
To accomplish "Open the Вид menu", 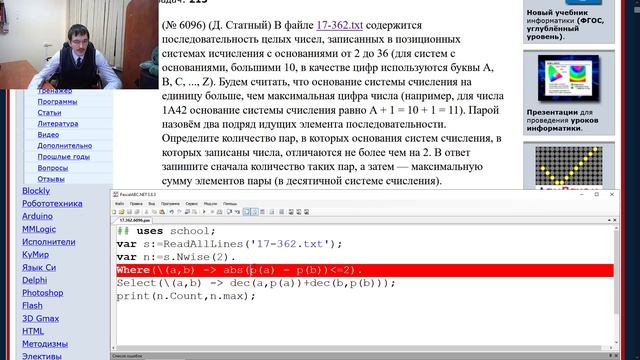I will [151, 204].
